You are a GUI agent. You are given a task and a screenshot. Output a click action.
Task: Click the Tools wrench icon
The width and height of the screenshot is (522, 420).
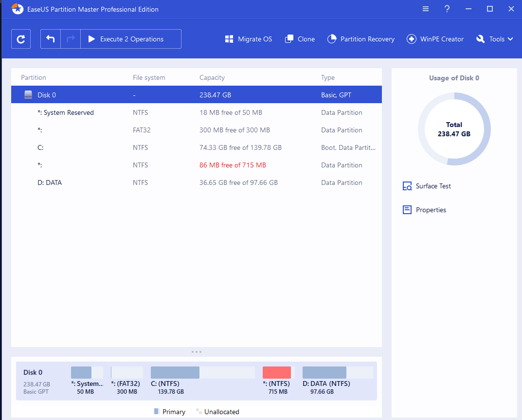point(480,39)
